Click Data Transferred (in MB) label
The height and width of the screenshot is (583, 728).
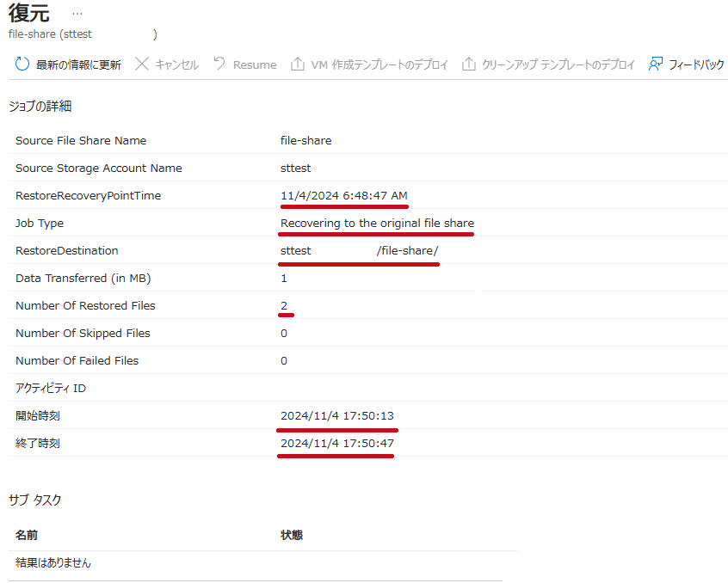83,279
